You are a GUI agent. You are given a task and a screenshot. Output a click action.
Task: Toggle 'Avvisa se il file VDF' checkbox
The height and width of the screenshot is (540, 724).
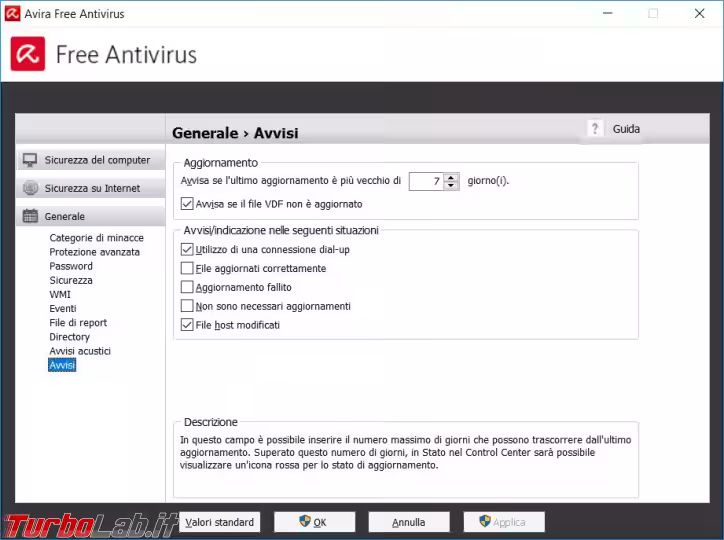(x=187, y=204)
